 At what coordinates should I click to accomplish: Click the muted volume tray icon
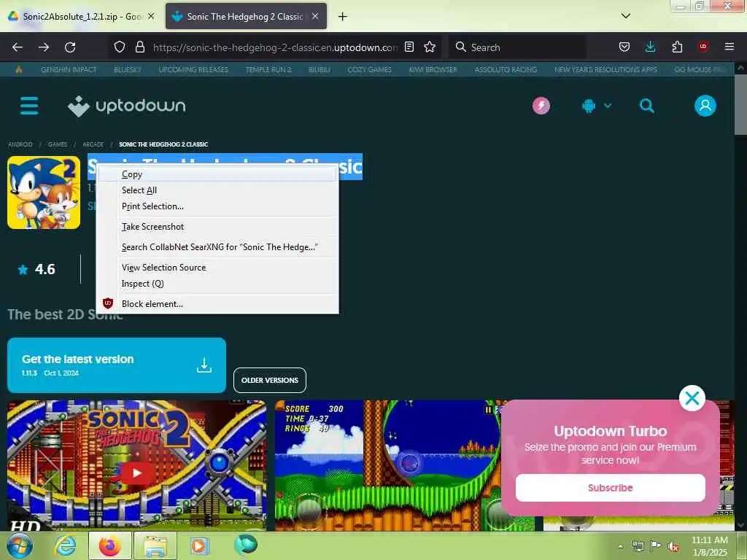click(673, 546)
